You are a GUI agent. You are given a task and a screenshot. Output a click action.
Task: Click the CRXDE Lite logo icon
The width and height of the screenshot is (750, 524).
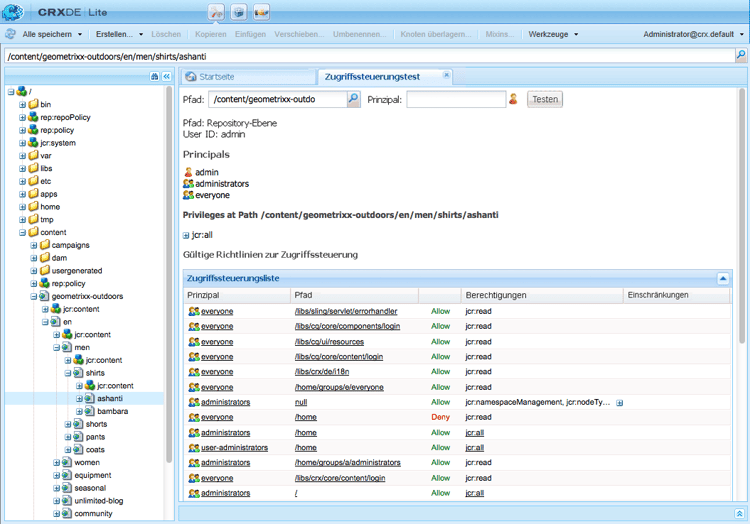click(x=12, y=12)
